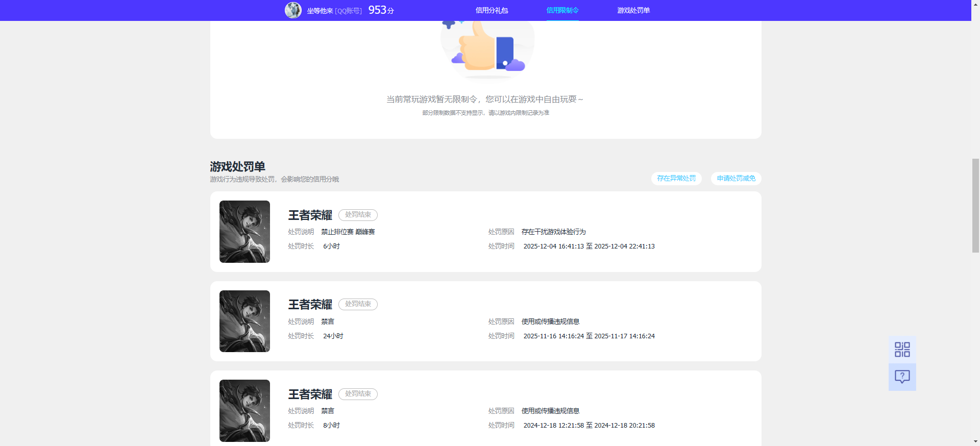
Task: Switch to the 信用限制令 tab
Action: click(562, 10)
